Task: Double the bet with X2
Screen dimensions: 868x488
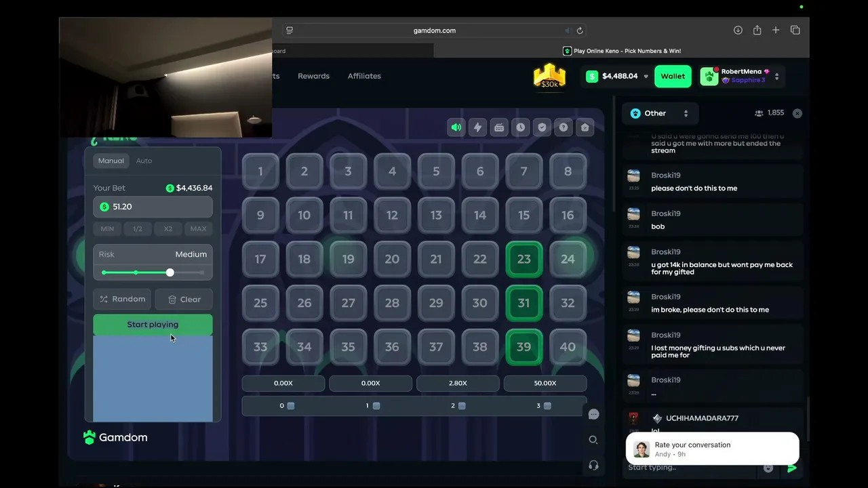Action: pyautogui.click(x=168, y=228)
